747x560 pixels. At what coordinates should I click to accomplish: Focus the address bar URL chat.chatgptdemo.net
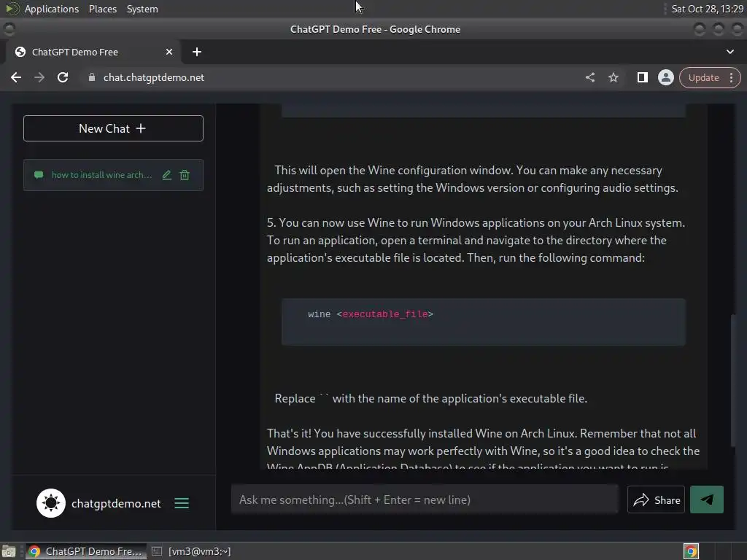coord(154,77)
